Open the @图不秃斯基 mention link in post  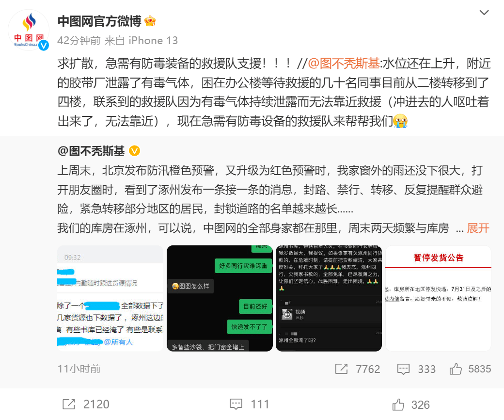click(x=344, y=64)
